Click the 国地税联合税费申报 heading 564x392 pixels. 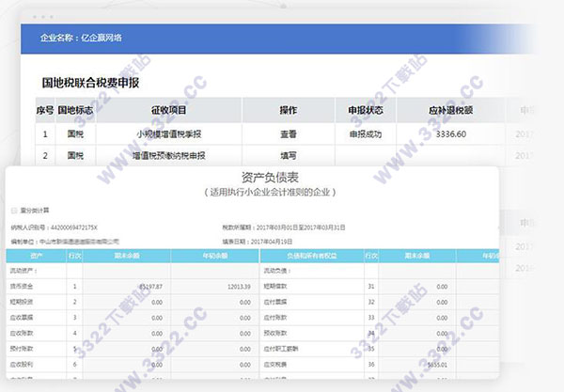90,83
